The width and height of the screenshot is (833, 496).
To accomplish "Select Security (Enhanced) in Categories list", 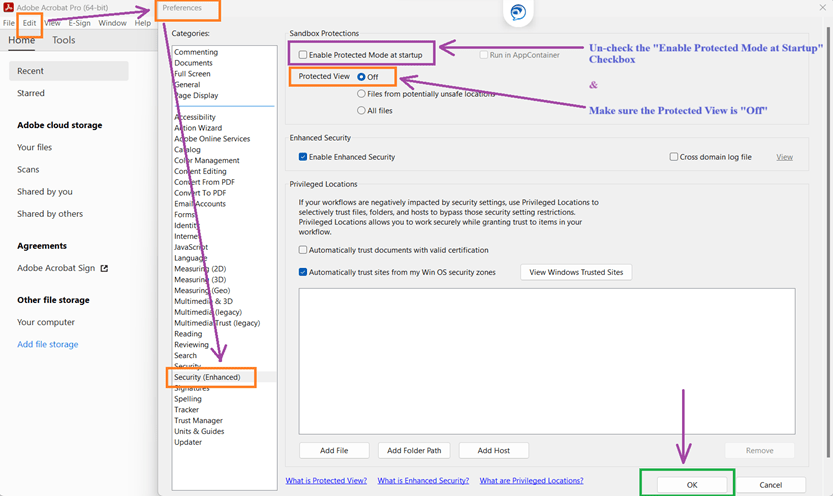I will [207, 377].
